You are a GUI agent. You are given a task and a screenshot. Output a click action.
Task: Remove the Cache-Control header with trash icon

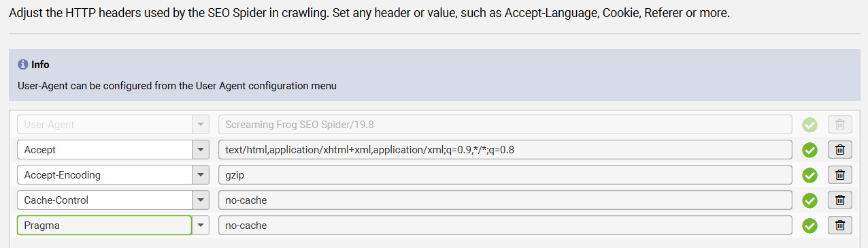[x=839, y=200]
